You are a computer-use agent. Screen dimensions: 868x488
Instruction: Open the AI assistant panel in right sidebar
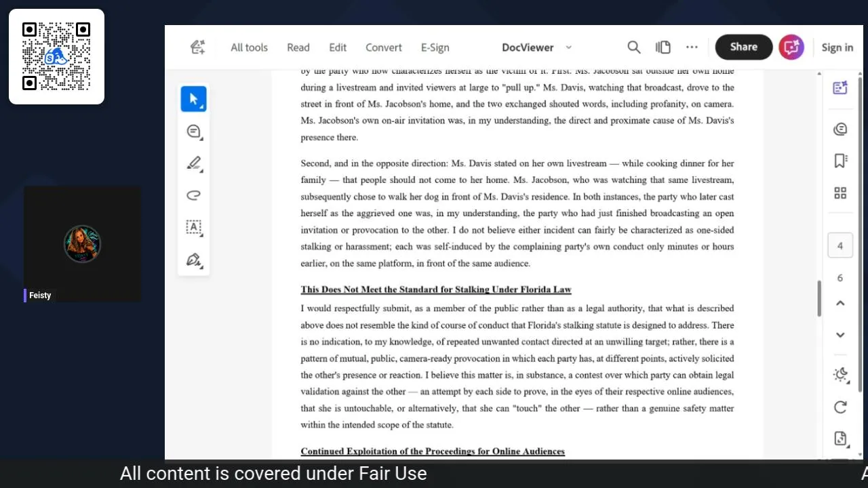click(x=840, y=87)
